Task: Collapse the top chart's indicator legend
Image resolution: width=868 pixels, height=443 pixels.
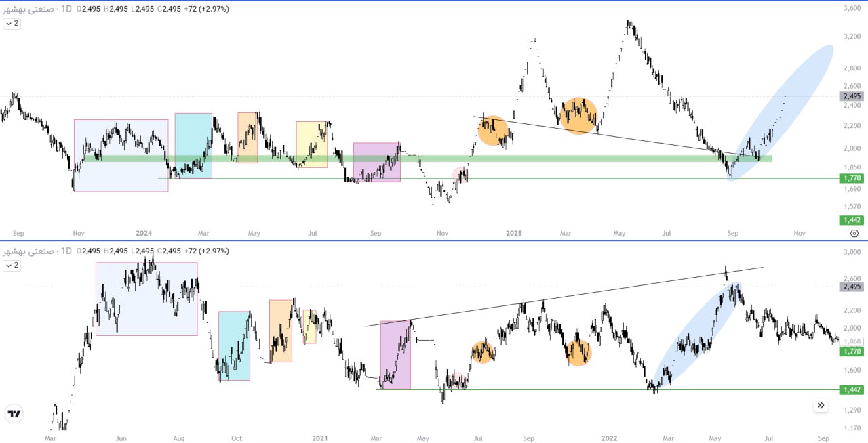Action: coord(12,23)
